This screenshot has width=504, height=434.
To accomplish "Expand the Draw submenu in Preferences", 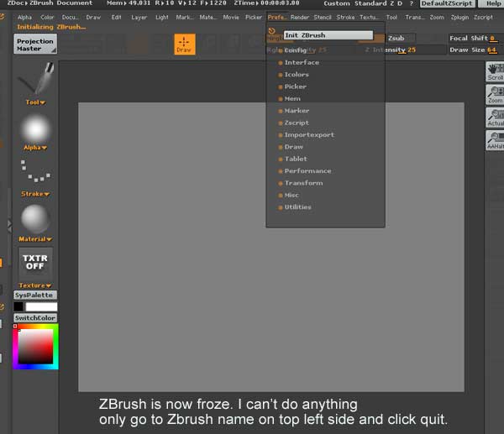I will (x=291, y=147).
